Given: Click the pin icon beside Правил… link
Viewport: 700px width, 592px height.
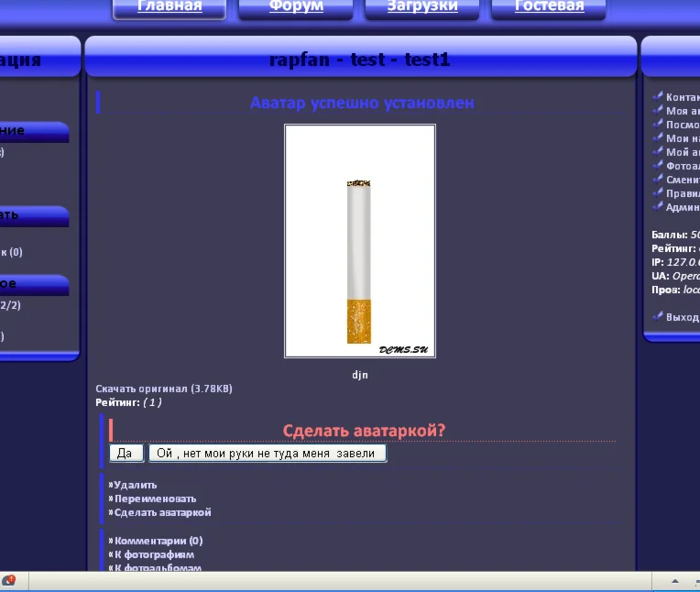Looking at the screenshot, I should click(x=658, y=192).
